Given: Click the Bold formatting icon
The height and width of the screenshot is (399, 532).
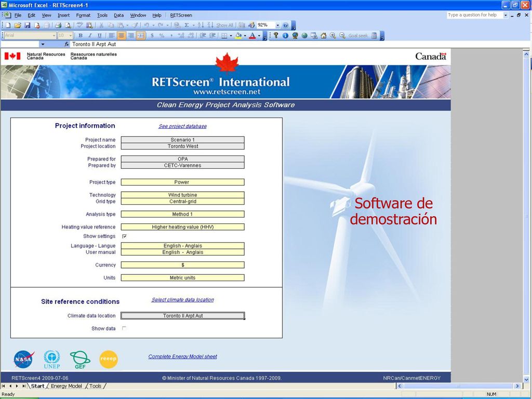Looking at the screenshot, I should 81,35.
